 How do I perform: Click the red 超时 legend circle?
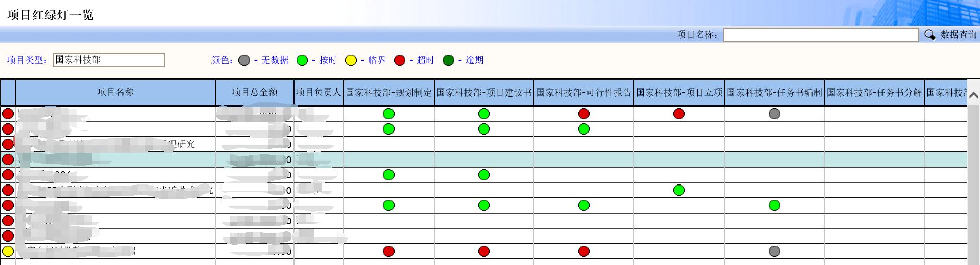[400, 60]
